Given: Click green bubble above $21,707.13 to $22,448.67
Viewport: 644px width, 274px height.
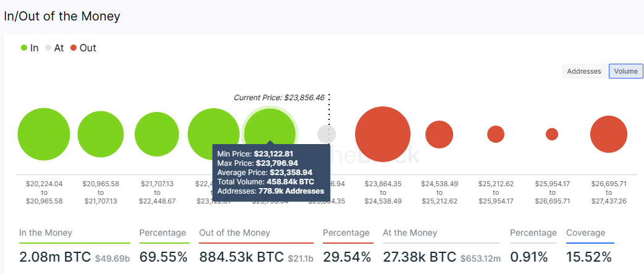Looking at the screenshot, I should coord(156,134).
